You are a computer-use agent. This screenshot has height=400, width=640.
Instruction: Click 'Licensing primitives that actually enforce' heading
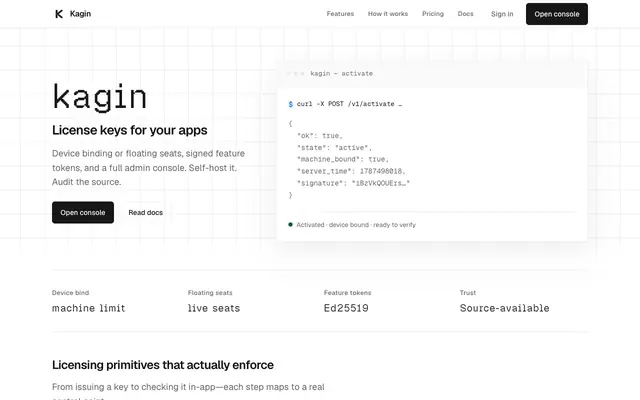[x=163, y=365]
